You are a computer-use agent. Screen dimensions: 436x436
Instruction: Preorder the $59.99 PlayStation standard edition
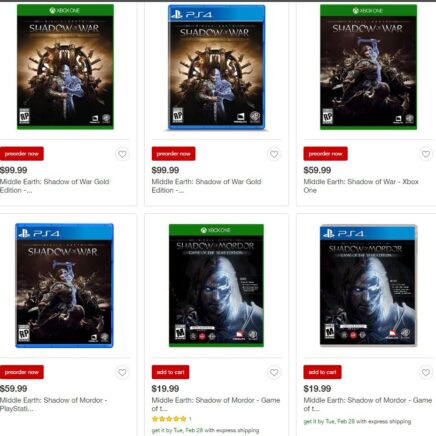pos(22,372)
